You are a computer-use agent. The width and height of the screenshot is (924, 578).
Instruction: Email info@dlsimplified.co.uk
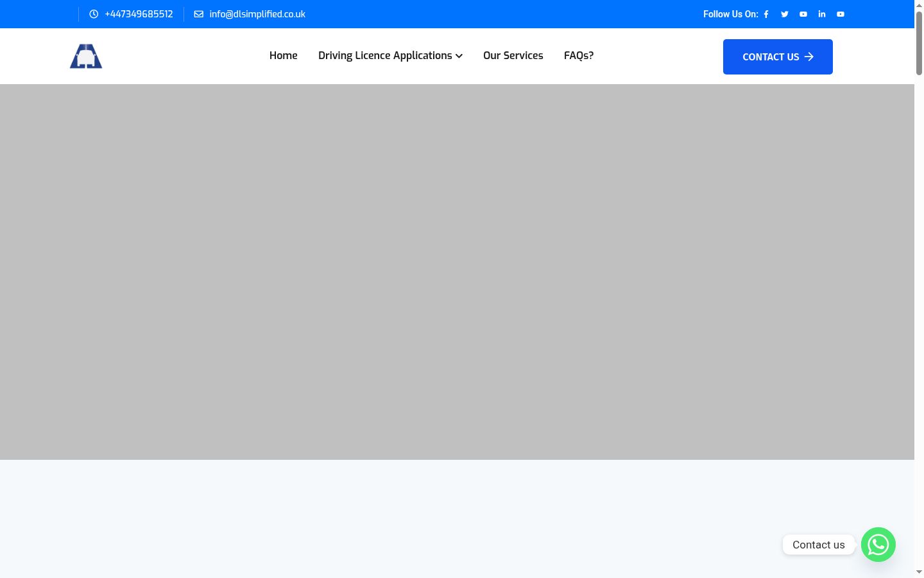tap(257, 14)
